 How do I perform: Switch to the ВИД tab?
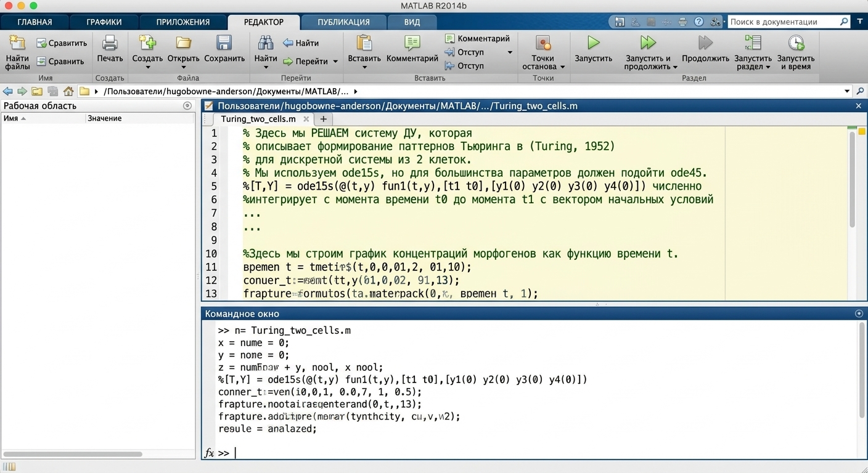[x=412, y=22]
